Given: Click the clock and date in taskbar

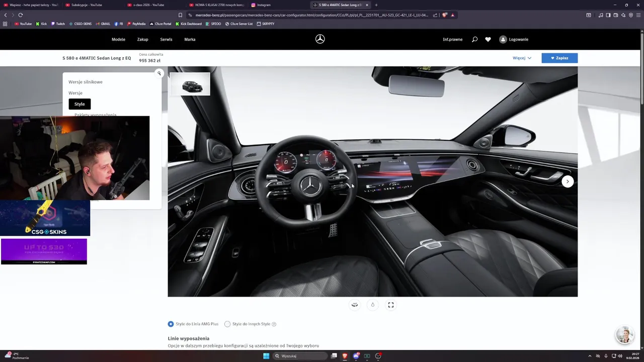Looking at the screenshot, I should coord(632,356).
